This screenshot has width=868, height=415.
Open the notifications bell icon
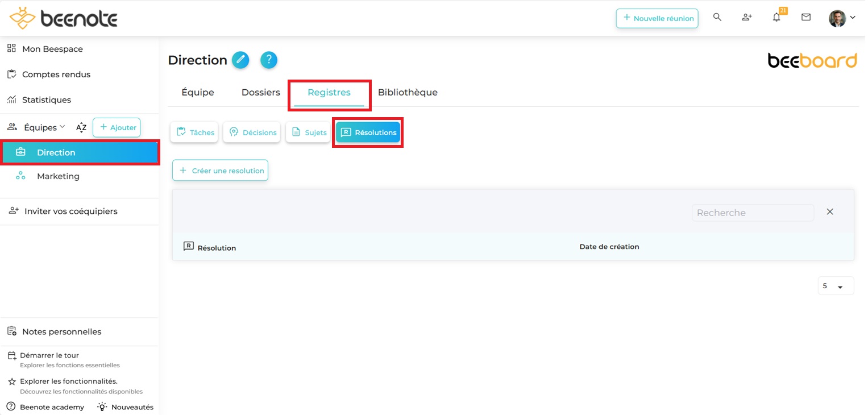pos(776,18)
